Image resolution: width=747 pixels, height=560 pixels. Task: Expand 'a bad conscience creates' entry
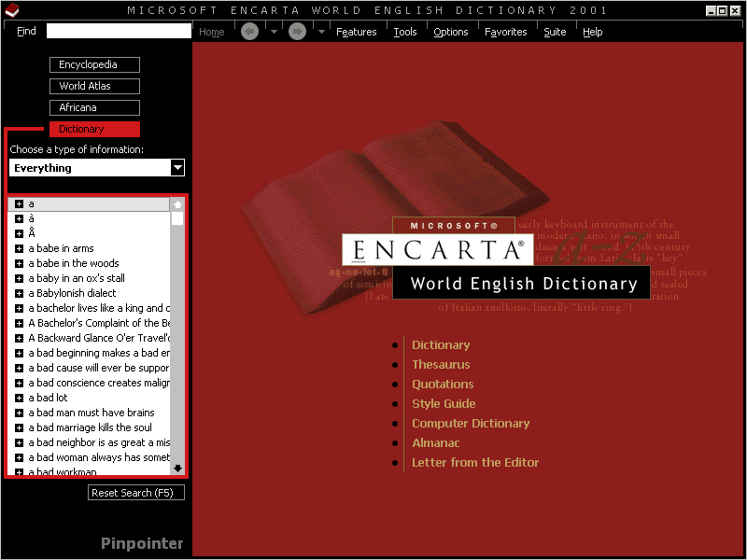tap(19, 383)
